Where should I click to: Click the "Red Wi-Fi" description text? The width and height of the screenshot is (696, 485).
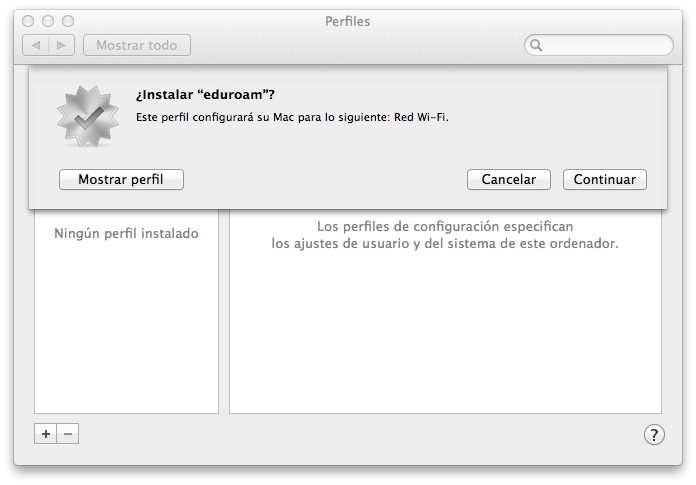tap(421, 117)
